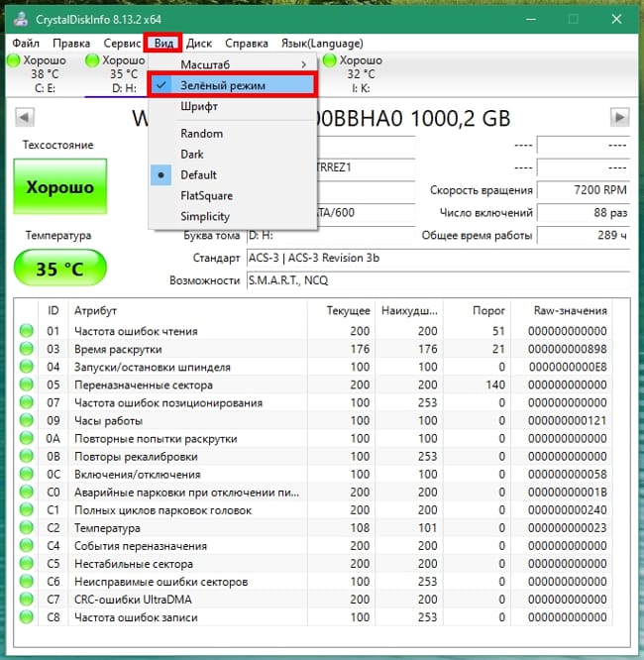Open the Диск menu
Viewport: 644px width, 660px height.
pos(199,44)
